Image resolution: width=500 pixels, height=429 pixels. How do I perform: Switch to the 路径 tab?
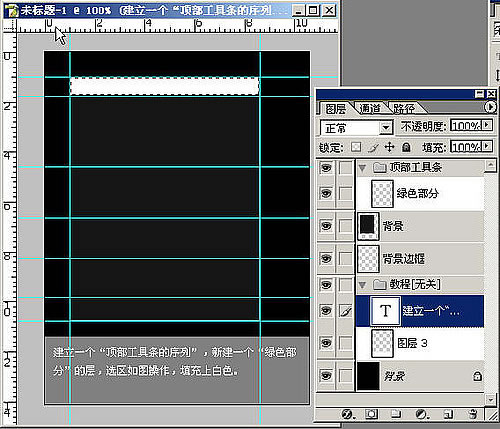point(404,109)
